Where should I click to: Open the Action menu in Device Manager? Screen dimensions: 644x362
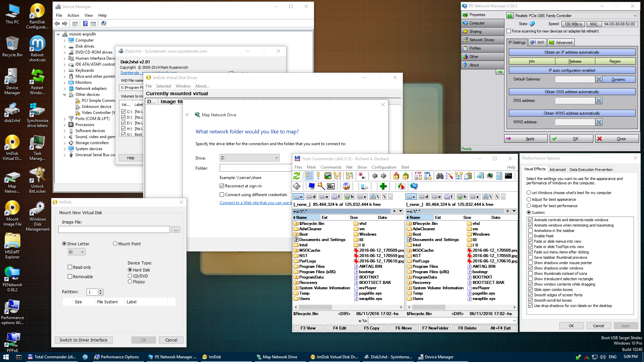73,15
